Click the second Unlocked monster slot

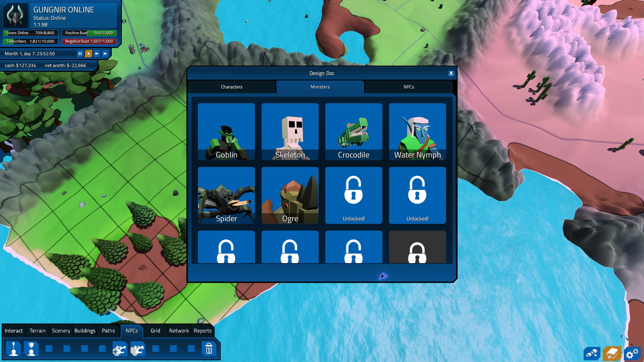tap(417, 195)
